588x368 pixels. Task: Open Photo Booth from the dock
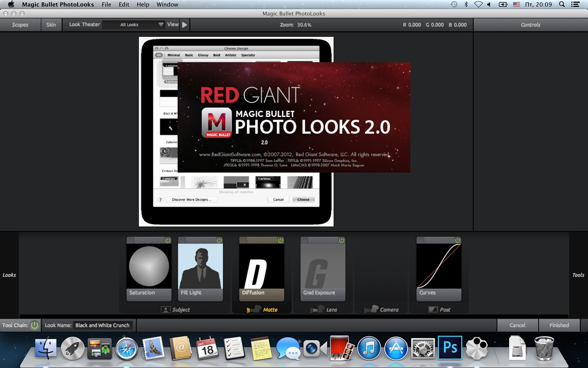(x=342, y=349)
